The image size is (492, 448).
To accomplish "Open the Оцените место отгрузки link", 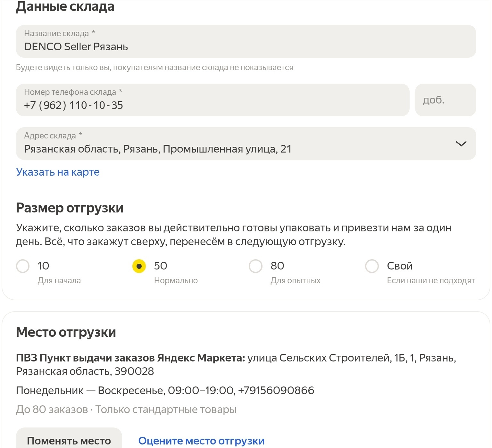I will point(201,441).
